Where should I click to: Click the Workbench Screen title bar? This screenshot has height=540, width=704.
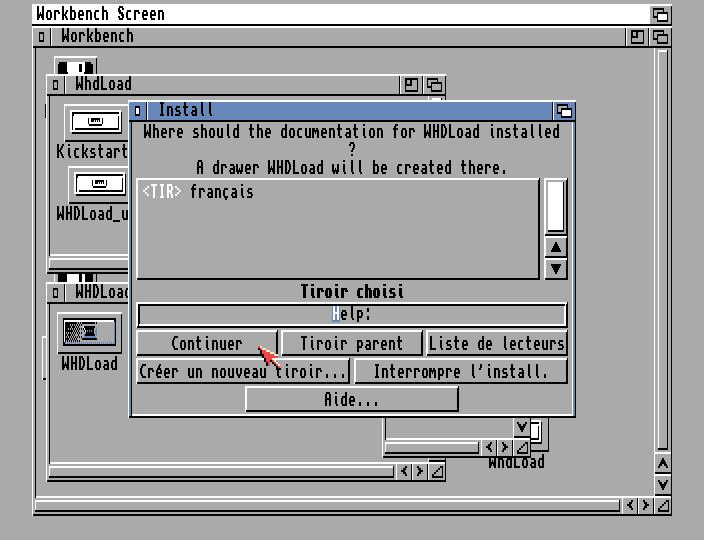pyautogui.click(x=341, y=14)
